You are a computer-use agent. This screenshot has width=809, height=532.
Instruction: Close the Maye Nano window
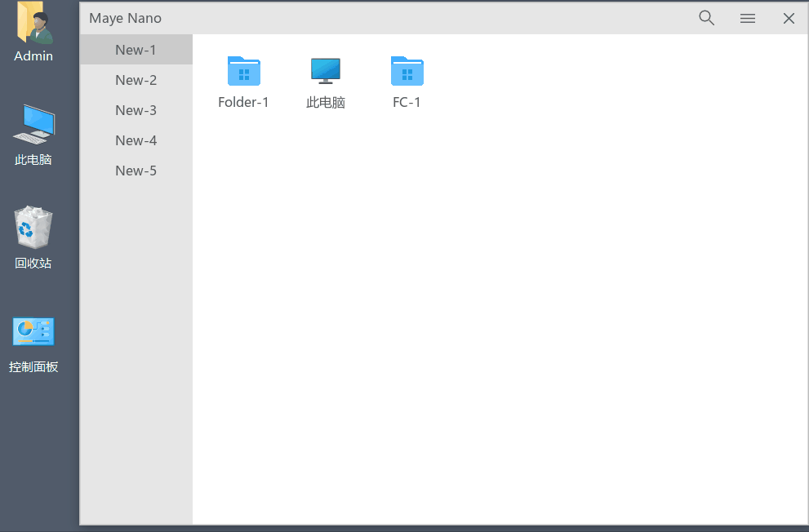coord(789,18)
